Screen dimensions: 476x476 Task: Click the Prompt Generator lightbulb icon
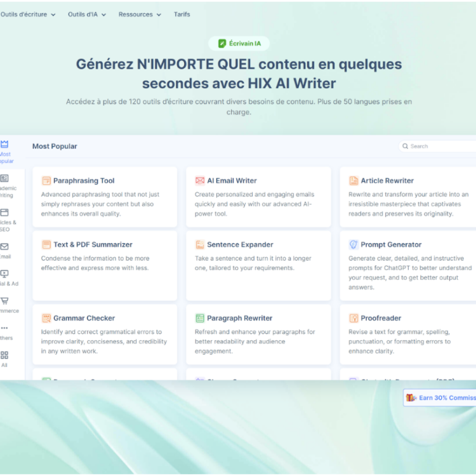point(354,244)
